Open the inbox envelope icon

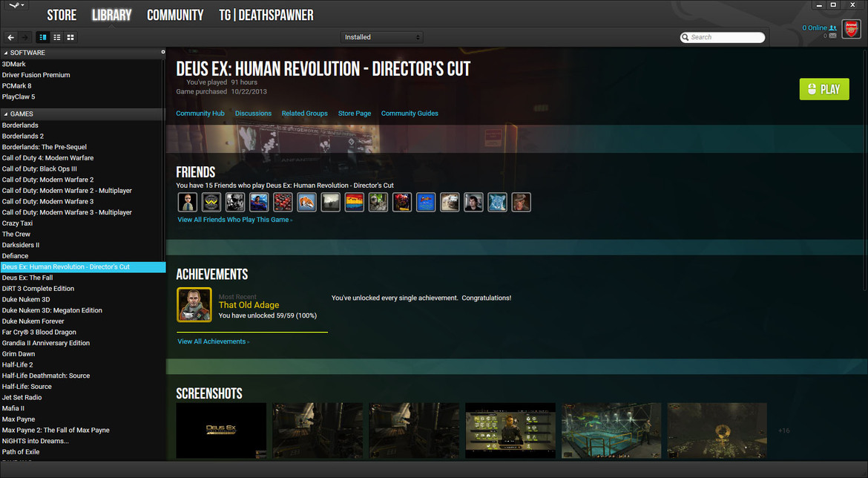832,36
